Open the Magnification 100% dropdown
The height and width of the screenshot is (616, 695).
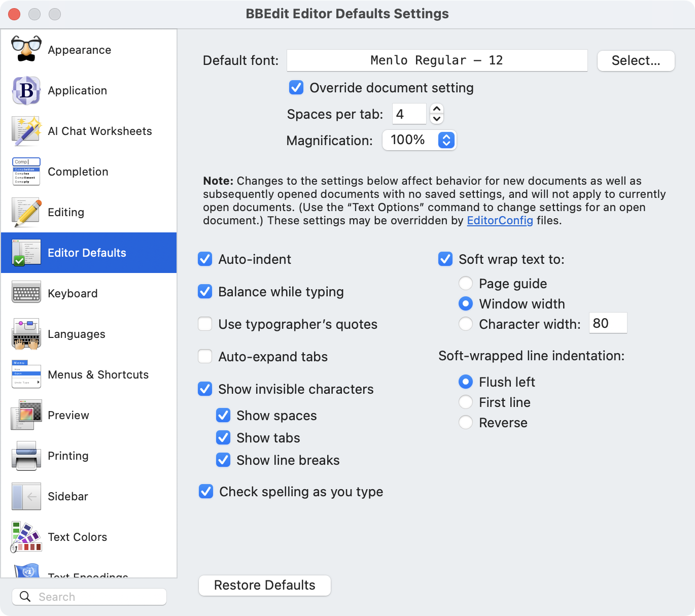(419, 140)
